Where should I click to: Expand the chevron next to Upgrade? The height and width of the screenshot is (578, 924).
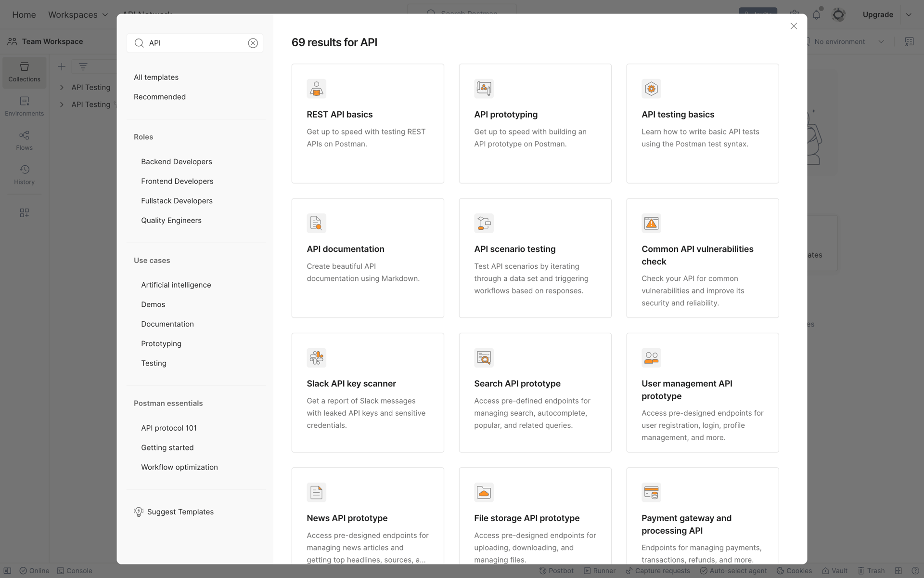click(909, 14)
